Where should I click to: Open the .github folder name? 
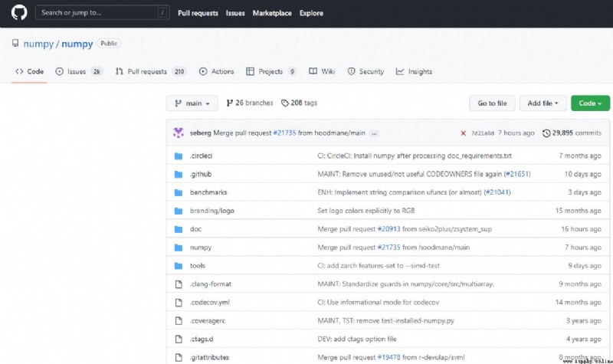[201, 175]
